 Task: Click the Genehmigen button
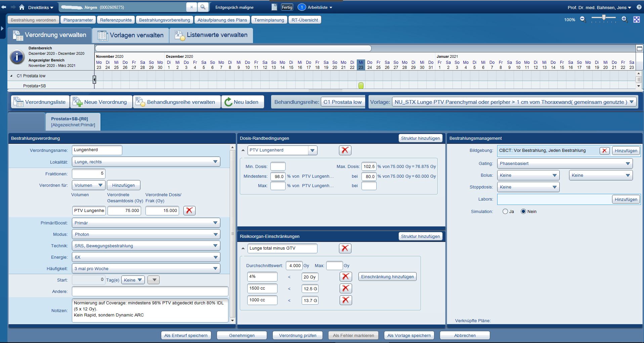click(242, 335)
